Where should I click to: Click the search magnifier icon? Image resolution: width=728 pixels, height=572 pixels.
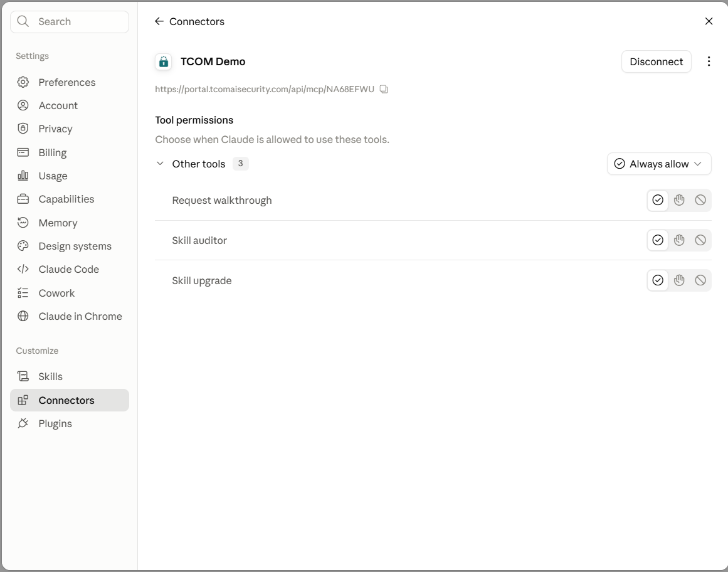pyautogui.click(x=23, y=21)
